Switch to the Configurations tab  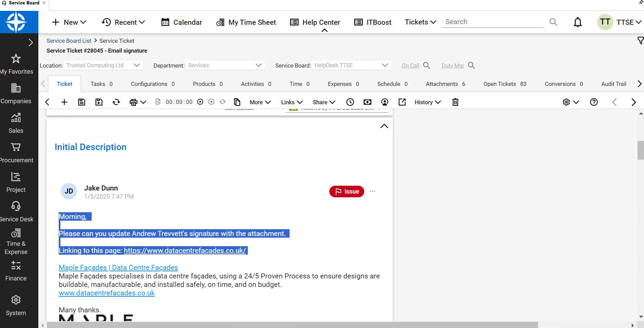point(153,84)
